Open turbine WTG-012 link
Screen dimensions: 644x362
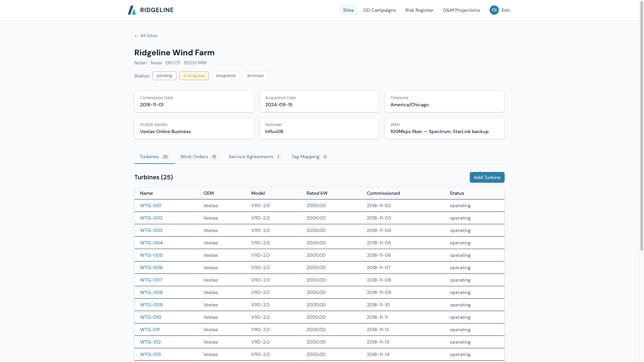(x=150, y=342)
